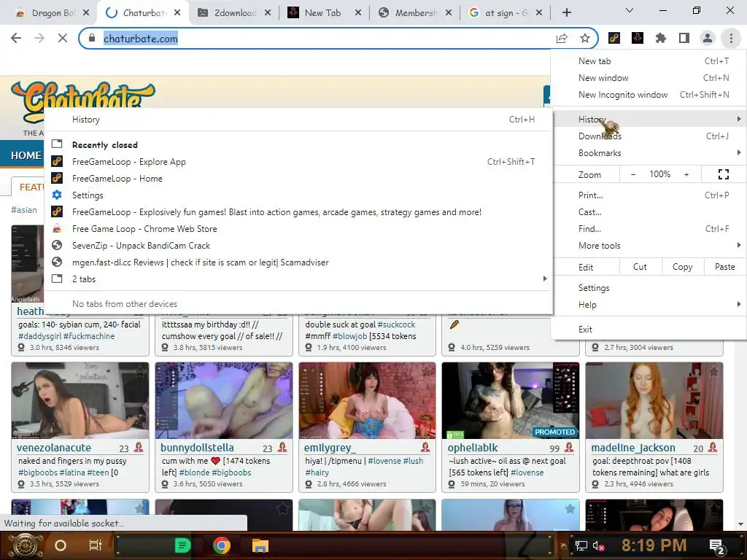Open the share this page icon in address bar
The height and width of the screenshot is (560, 747).
[x=562, y=39]
